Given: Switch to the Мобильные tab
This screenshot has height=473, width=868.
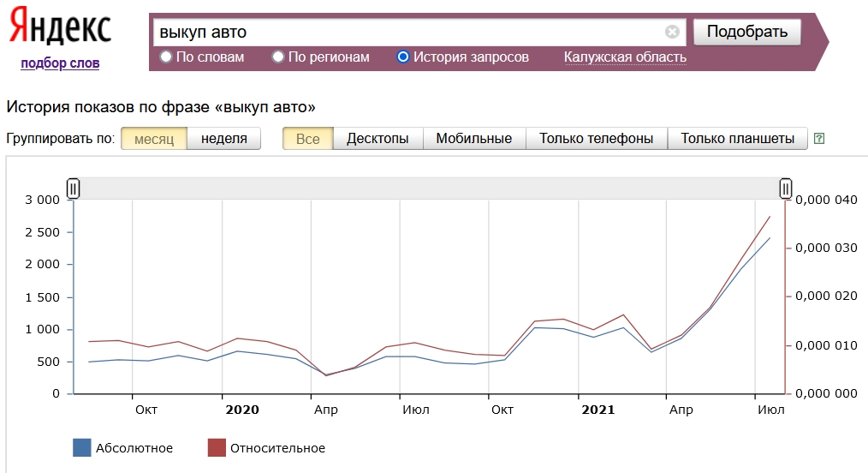Looking at the screenshot, I should [x=474, y=139].
